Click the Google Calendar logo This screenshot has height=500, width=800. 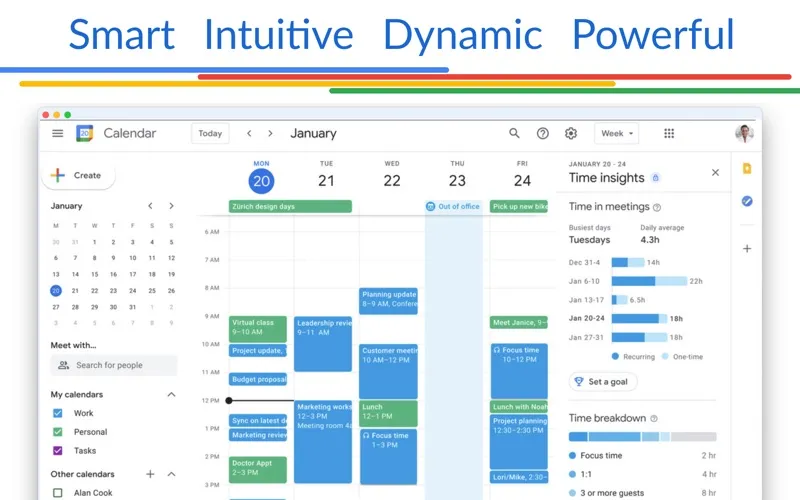(84, 133)
